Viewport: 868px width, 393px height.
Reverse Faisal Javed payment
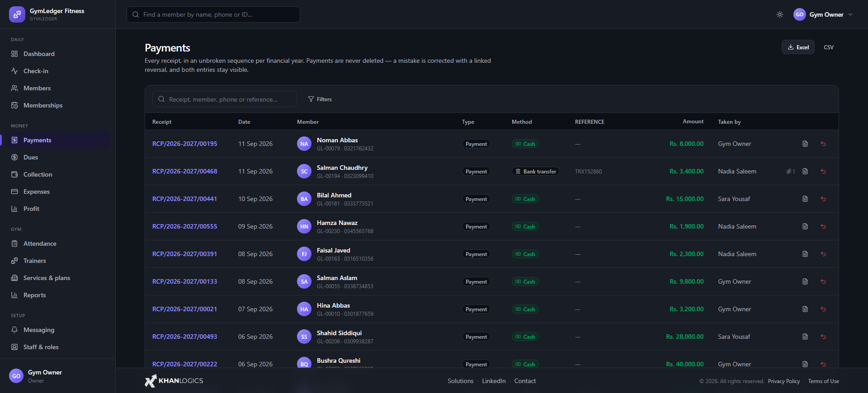[823, 254]
